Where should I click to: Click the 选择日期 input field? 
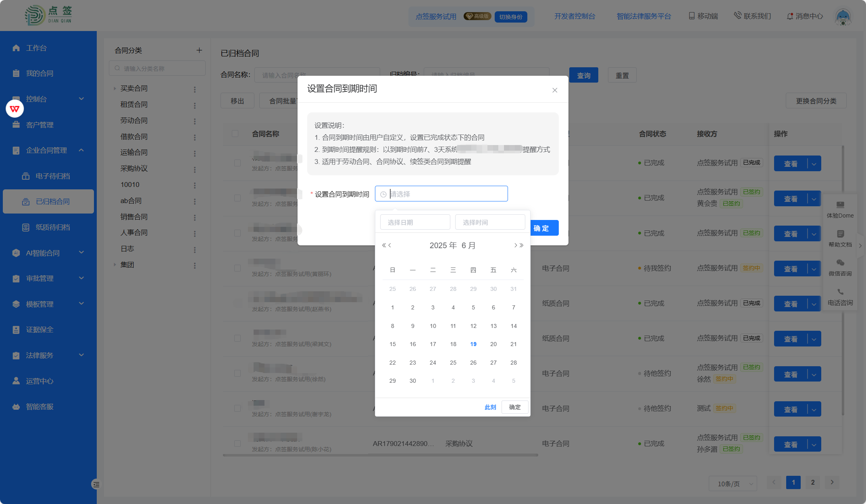[x=415, y=222]
